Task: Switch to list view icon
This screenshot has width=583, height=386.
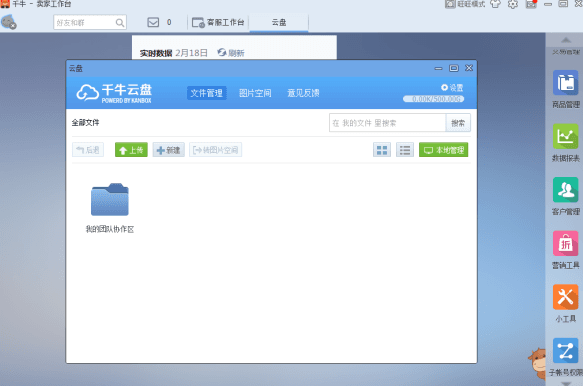Action: pos(405,150)
